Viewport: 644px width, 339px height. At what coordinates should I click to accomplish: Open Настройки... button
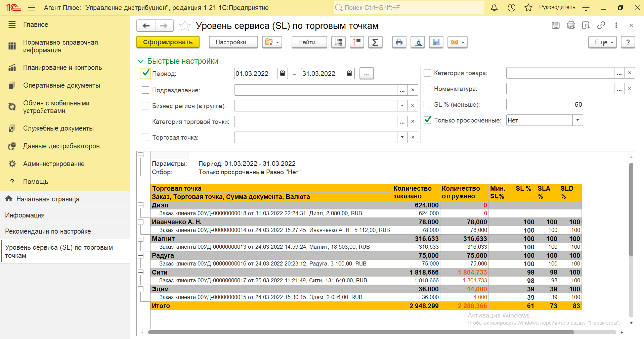233,42
